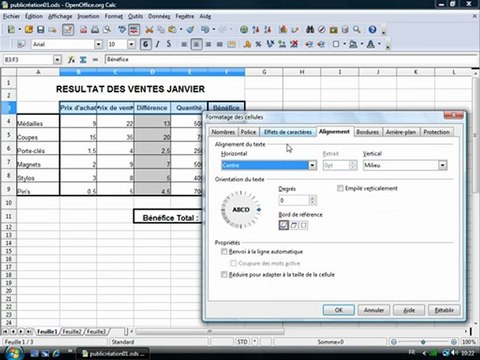Toggle Underline (S) formatting
Screen dimensions: 480x360
(169, 44)
